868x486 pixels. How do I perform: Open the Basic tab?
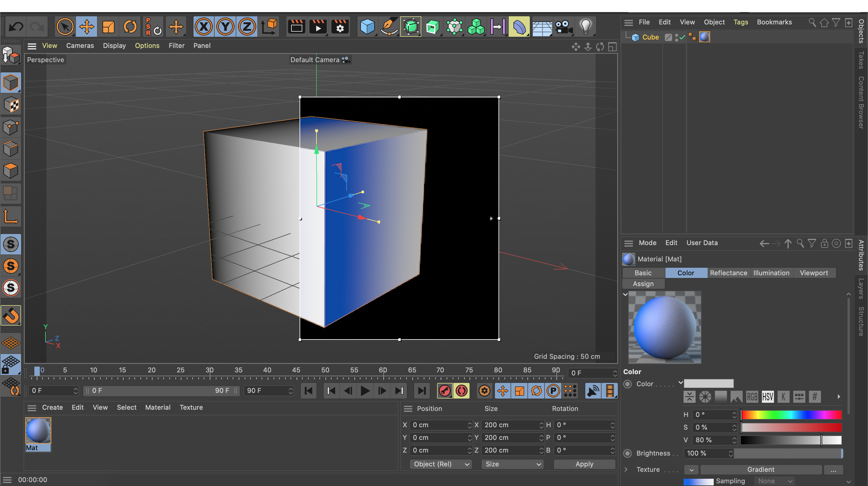pyautogui.click(x=643, y=273)
